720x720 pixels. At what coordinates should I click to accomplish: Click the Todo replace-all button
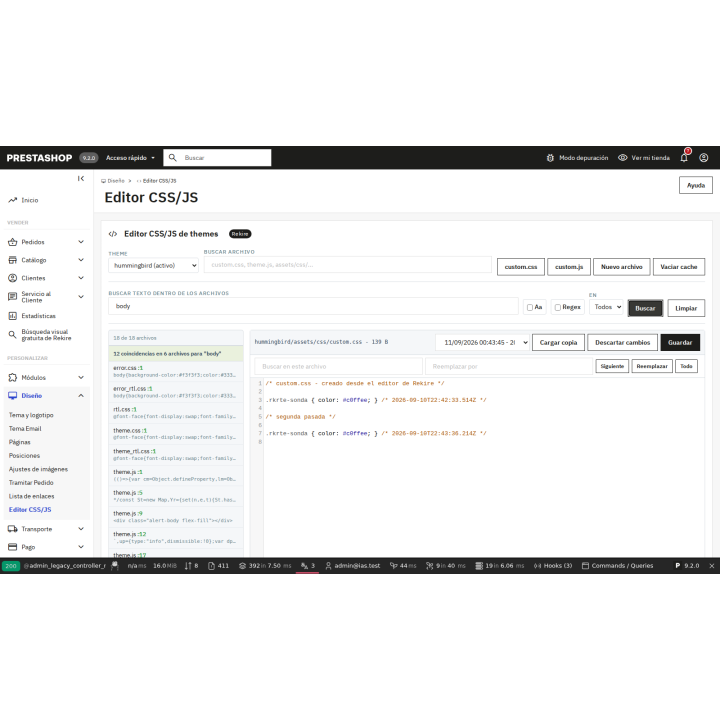pos(686,366)
